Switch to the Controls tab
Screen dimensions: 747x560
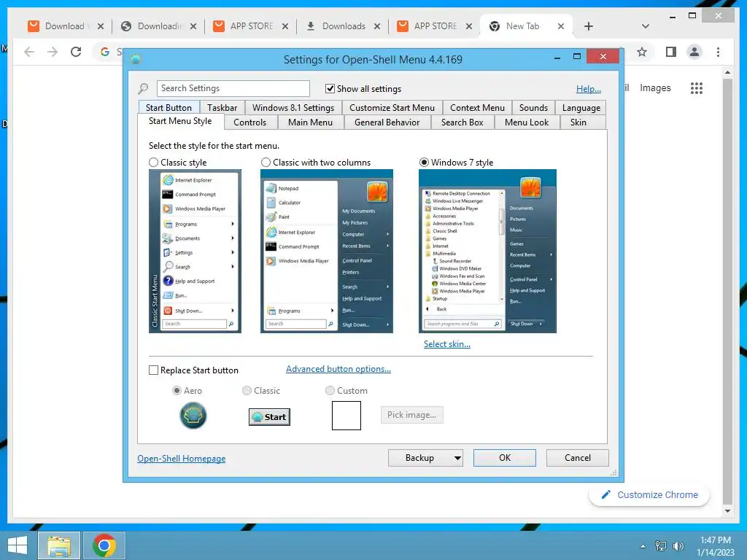point(249,122)
